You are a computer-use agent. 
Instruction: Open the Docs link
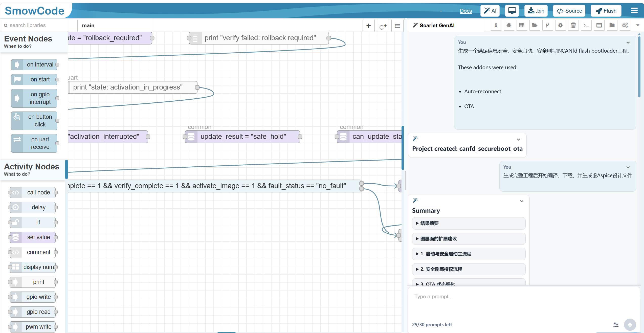click(x=466, y=11)
